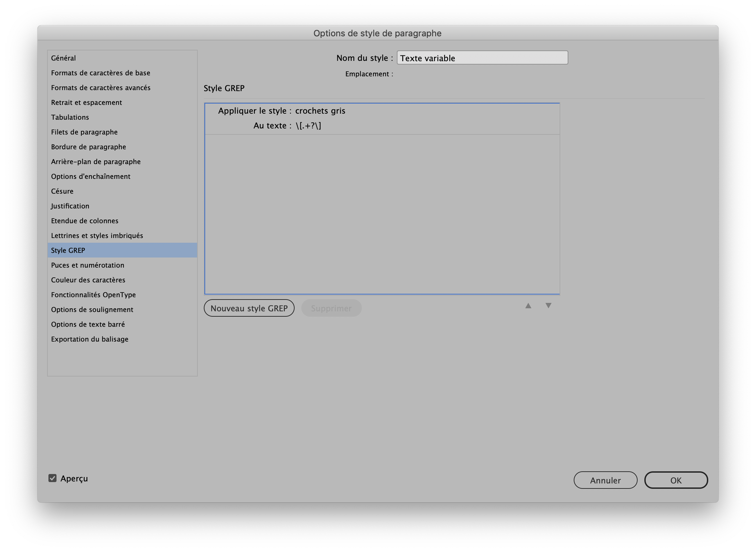Open the Général section

click(122, 58)
